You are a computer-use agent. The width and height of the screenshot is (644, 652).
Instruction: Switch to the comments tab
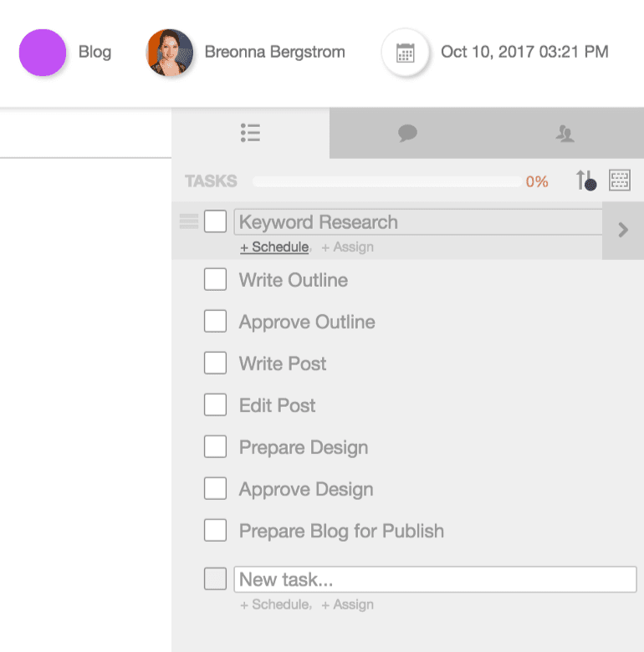click(407, 133)
